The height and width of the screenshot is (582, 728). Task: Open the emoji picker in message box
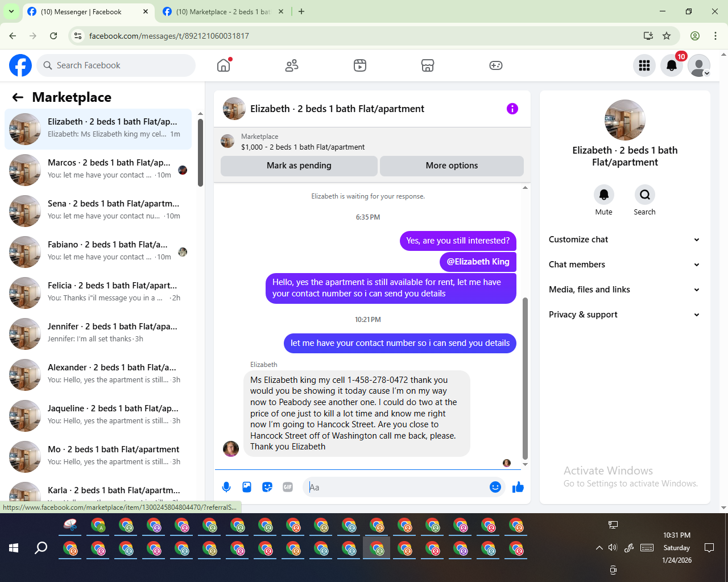click(495, 487)
